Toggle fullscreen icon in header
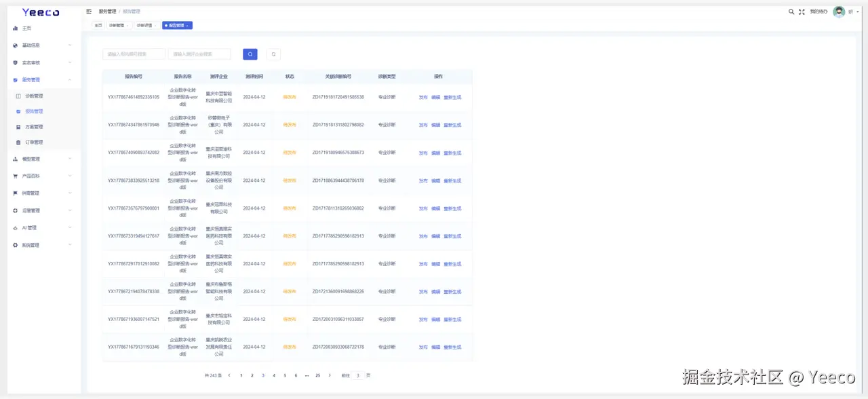Image resolution: width=868 pixels, height=399 pixels. 802,12
